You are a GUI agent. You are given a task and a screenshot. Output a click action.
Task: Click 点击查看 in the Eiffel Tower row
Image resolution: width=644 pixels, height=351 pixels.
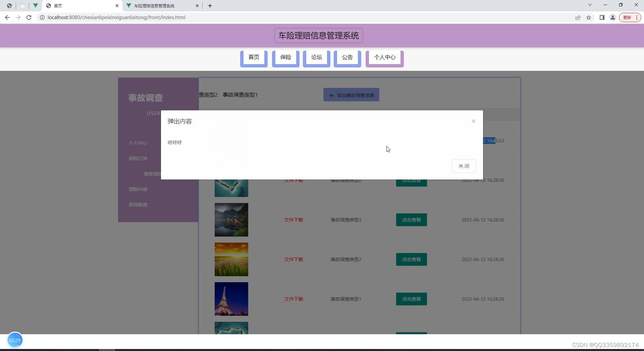point(411,299)
